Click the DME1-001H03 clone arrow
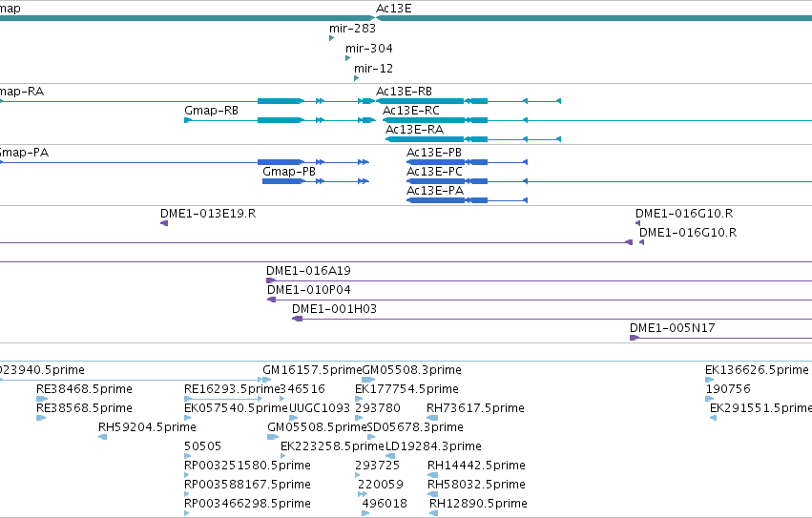The height and width of the screenshot is (518, 812). point(298,319)
